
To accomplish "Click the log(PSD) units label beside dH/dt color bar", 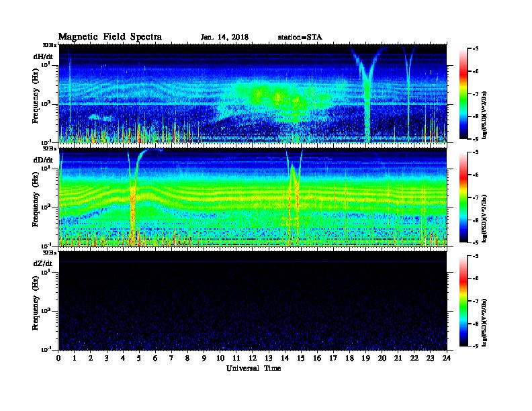I will [484, 115].
